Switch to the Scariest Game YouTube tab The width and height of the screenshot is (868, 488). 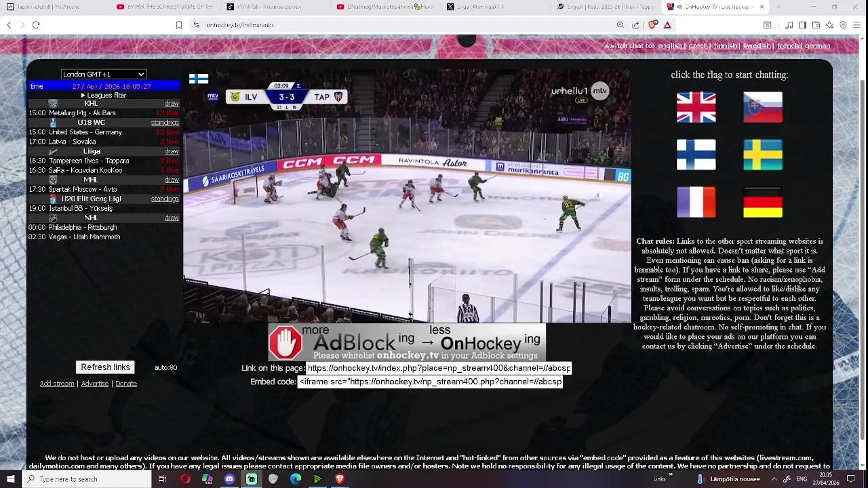165,7
